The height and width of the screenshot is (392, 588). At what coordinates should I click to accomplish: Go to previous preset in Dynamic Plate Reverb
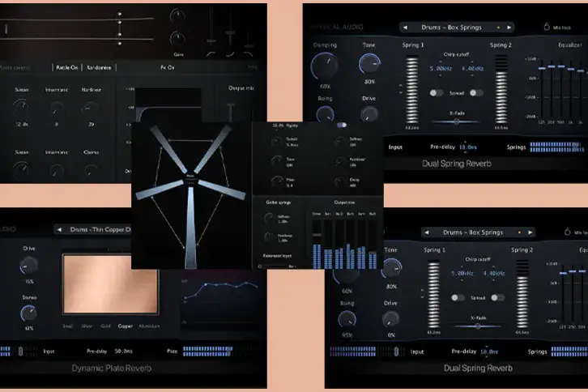59,229
